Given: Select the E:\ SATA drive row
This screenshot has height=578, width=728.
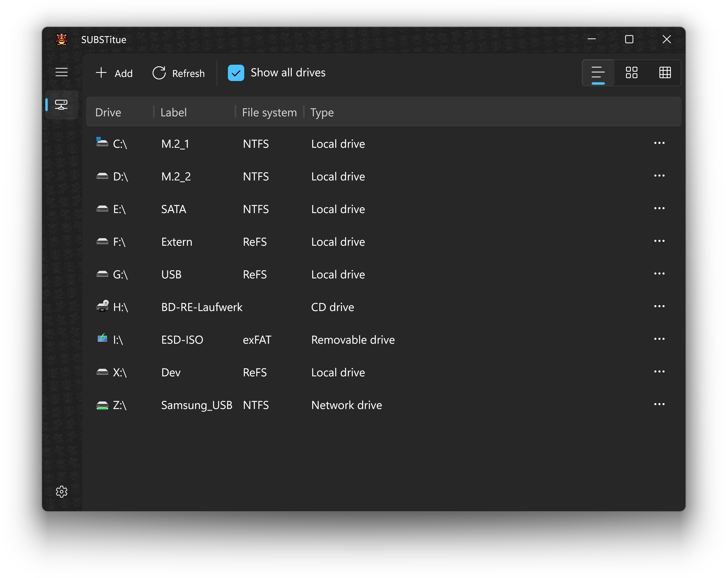Looking at the screenshot, I should 338,209.
